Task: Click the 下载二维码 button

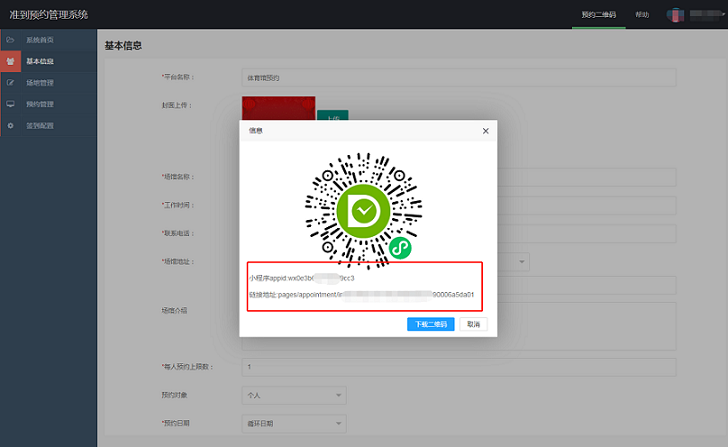Action: click(x=430, y=324)
